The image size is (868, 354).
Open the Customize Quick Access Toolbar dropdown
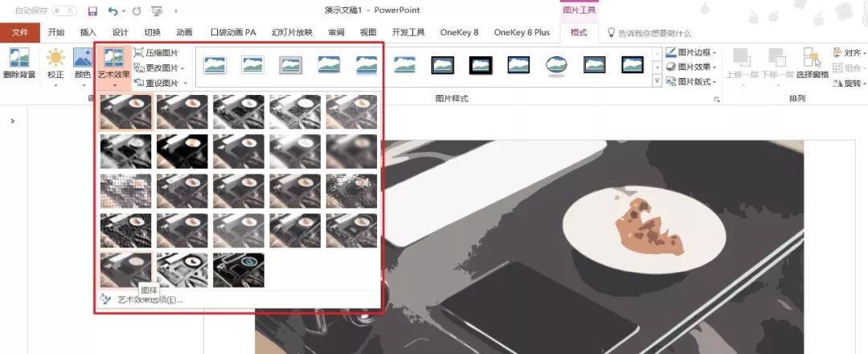pyautogui.click(x=175, y=11)
